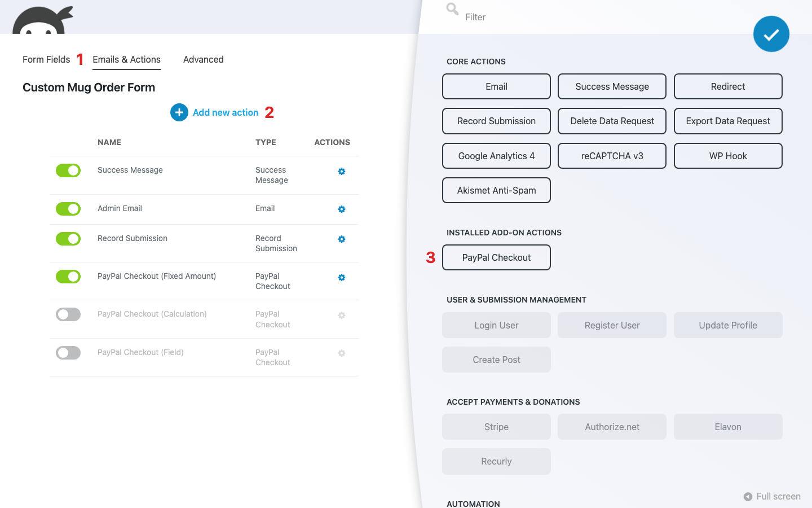
Task: Select PayPal Checkout (Field) row name
Action: tap(140, 352)
